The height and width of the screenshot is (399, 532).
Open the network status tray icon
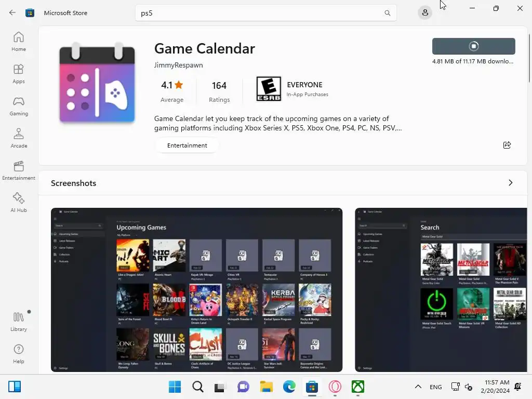(455, 387)
